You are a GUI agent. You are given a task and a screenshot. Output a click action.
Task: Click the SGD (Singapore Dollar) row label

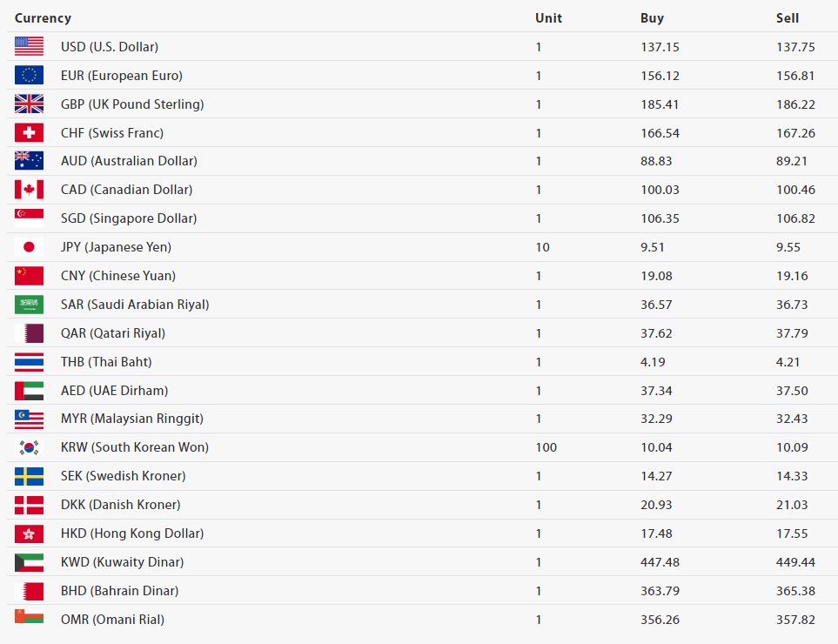point(129,218)
